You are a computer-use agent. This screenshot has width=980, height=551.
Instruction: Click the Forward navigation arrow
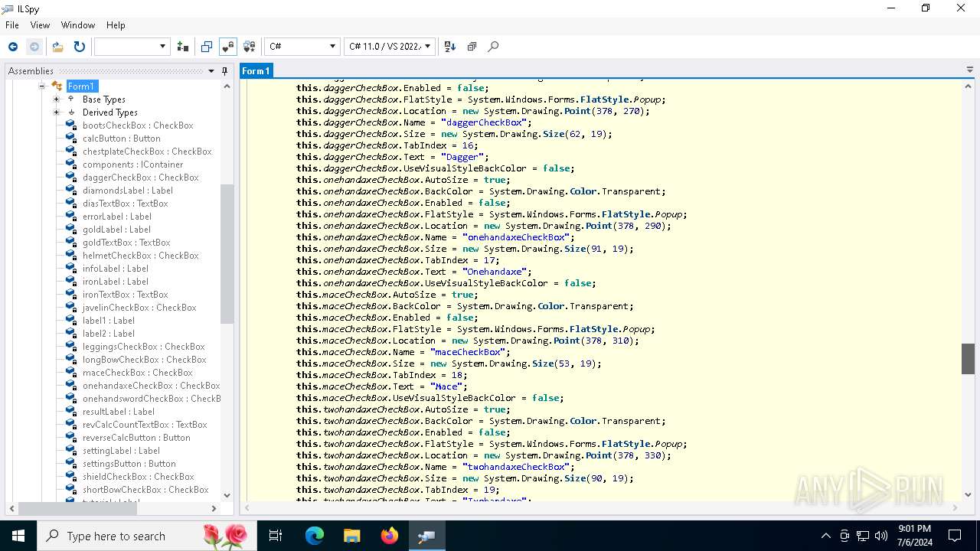[x=34, y=47]
